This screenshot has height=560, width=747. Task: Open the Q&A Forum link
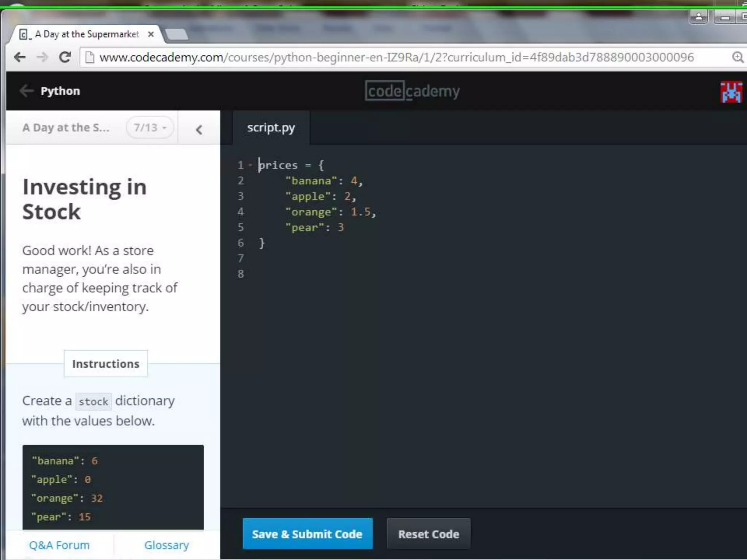pos(59,545)
